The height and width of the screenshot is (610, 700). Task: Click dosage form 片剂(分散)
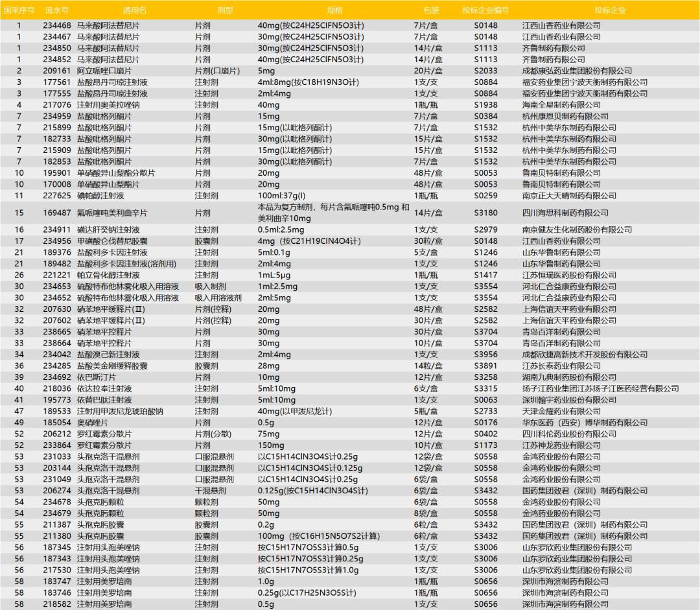[213, 434]
